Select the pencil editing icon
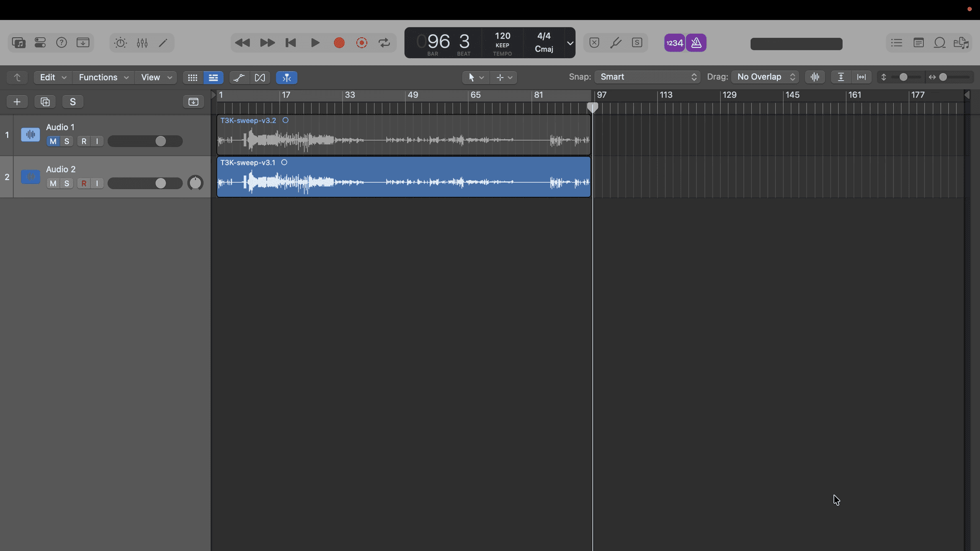 pyautogui.click(x=163, y=43)
